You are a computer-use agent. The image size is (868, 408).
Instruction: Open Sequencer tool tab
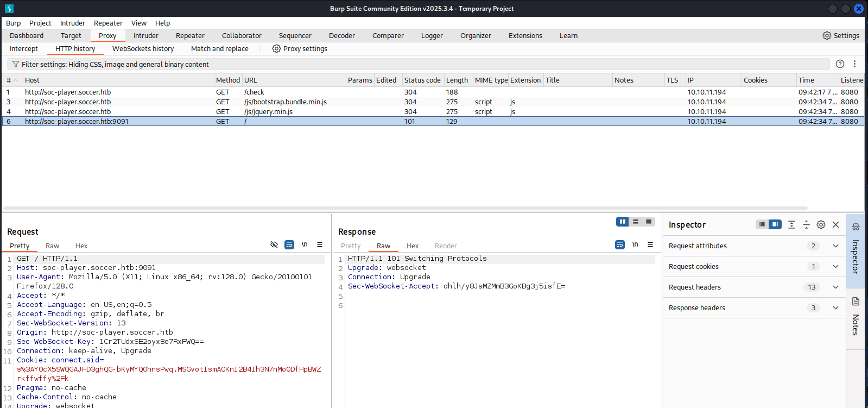tap(295, 35)
